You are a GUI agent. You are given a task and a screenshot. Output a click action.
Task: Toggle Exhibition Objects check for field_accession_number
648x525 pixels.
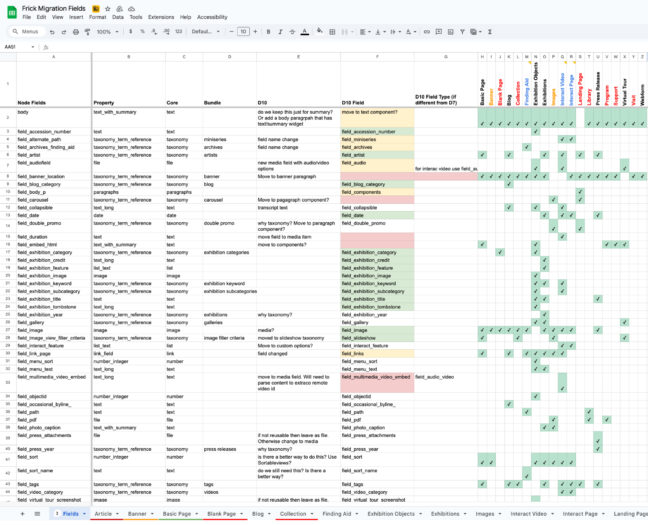point(536,132)
